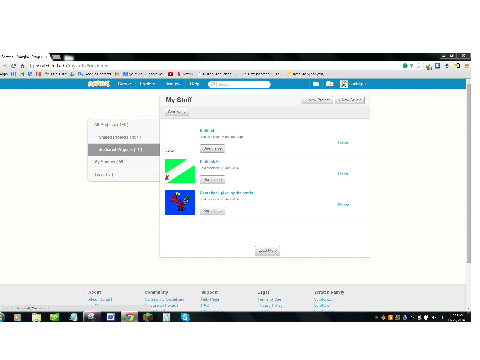Click the browser home icon
480x360 pixels.
click(x=22, y=66)
